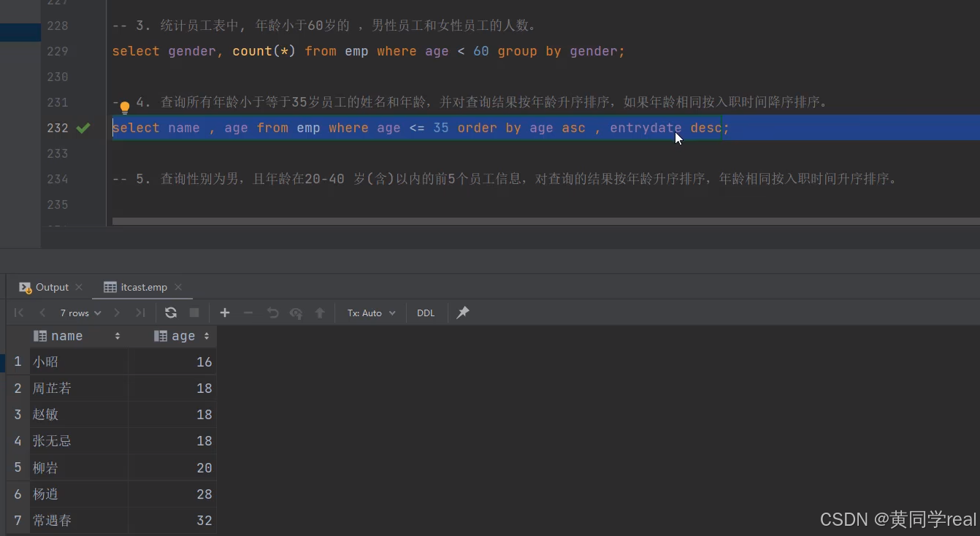Pin the itcast.emp results tab
Screen dimensions: 980x536
[463, 313]
